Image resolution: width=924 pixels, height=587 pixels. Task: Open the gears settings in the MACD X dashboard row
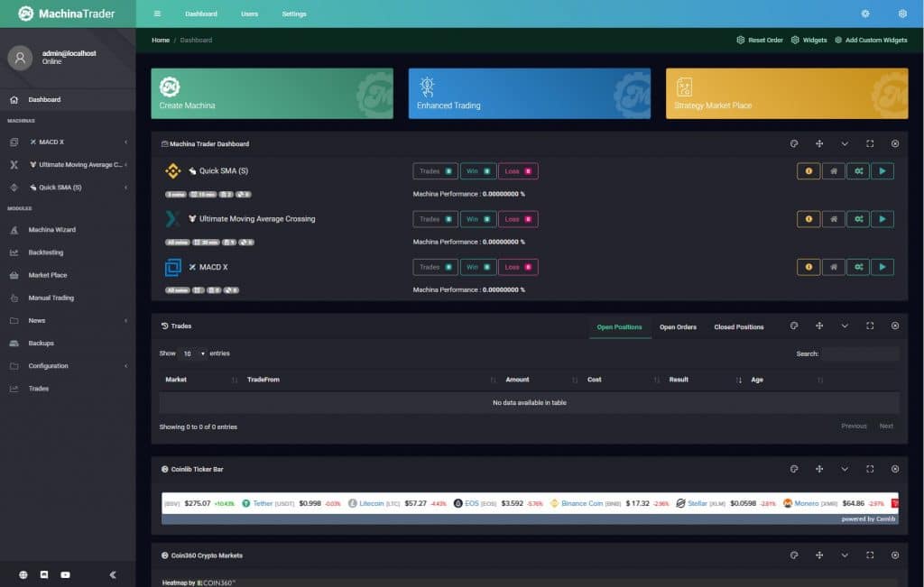tap(858, 267)
